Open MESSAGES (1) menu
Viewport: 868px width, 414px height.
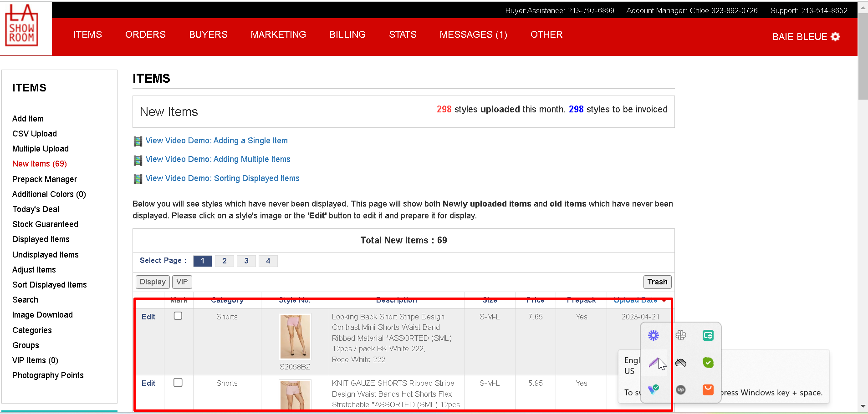[474, 35]
